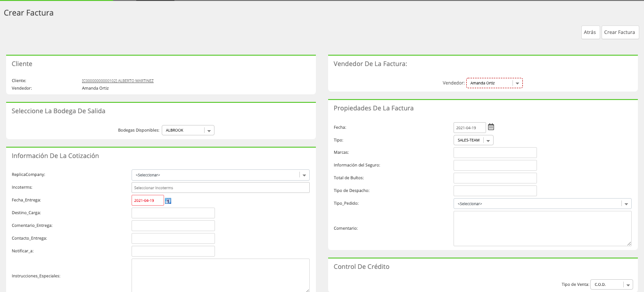Click the Control De Crédito section heading
This screenshot has height=292, width=644.
[x=362, y=267]
